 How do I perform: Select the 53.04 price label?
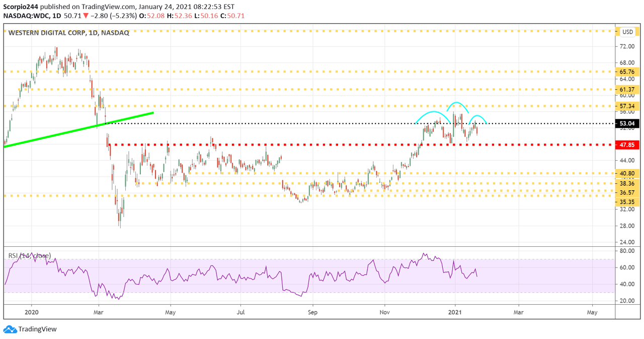point(628,123)
